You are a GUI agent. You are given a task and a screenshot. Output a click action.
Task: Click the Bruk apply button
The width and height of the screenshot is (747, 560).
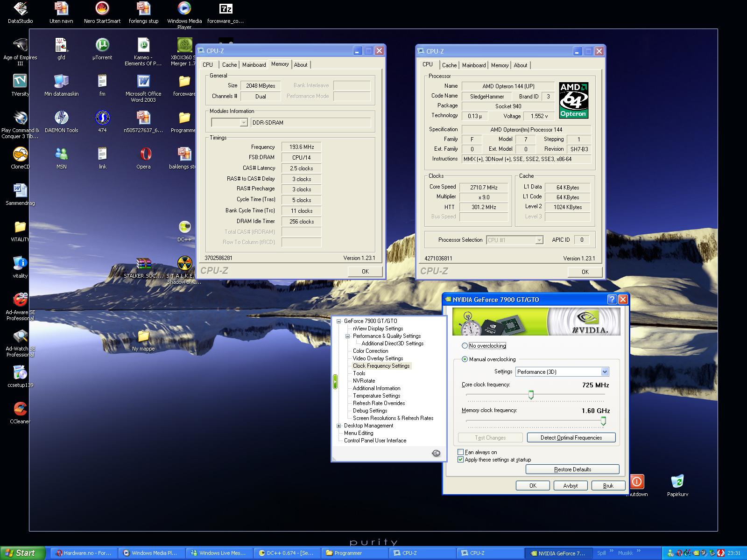[x=608, y=486]
